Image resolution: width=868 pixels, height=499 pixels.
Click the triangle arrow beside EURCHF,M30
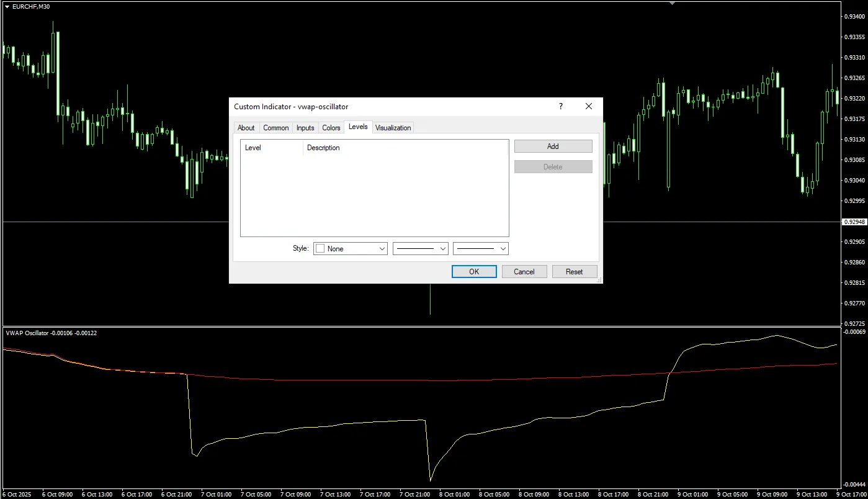point(6,7)
